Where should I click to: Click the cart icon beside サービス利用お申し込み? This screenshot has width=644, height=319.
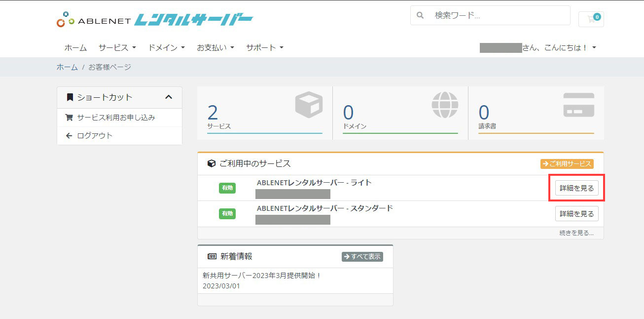click(69, 118)
